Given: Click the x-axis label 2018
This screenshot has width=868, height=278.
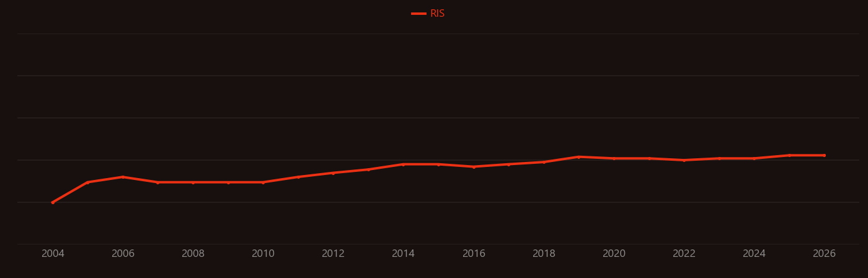Looking at the screenshot, I should click(544, 254).
